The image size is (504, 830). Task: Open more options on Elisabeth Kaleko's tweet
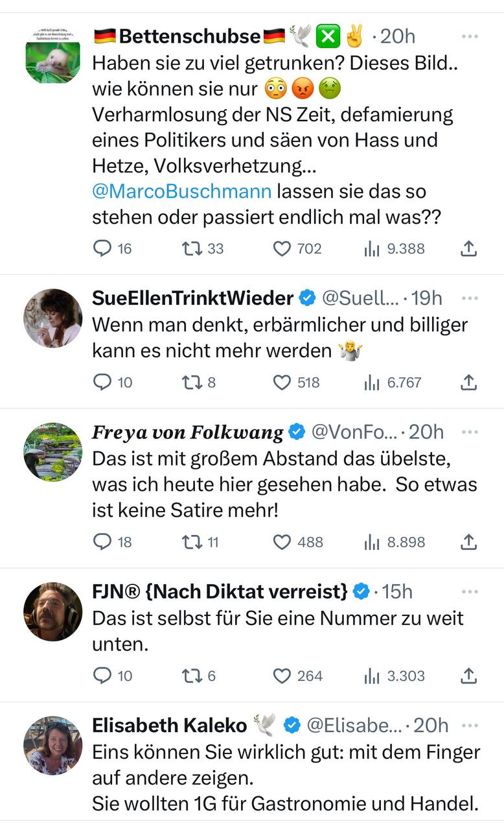click(470, 725)
